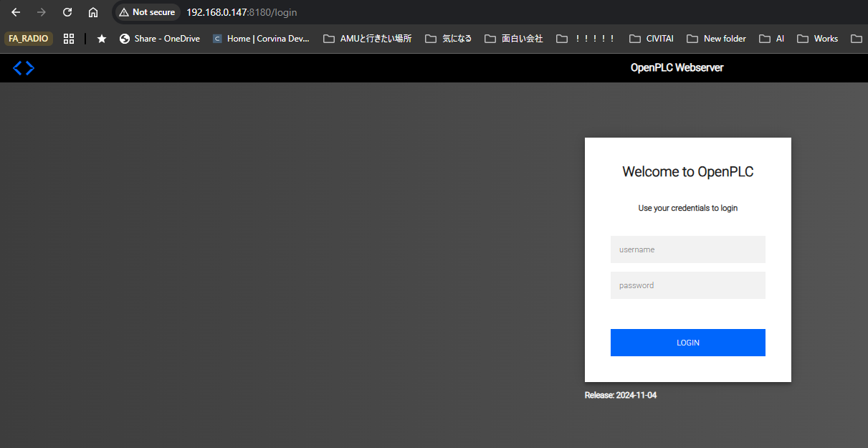868x448 pixels.
Task: Open the AMUと行きたい場所 bookmark folder
Action: coord(368,39)
